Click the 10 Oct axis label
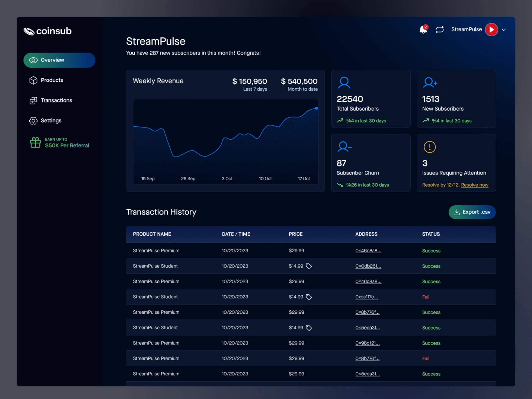The width and height of the screenshot is (532, 399). tap(265, 179)
